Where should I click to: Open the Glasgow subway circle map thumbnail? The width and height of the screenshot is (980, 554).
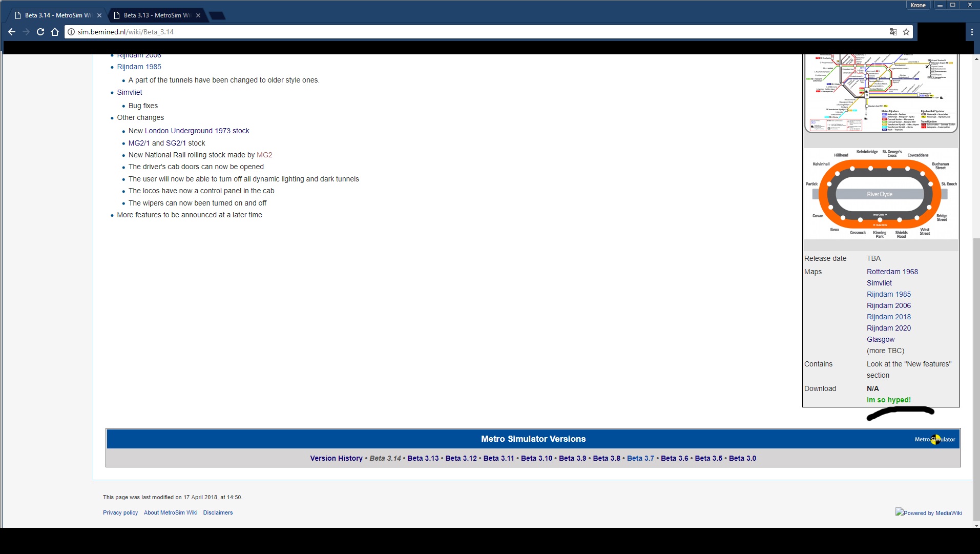(881, 194)
